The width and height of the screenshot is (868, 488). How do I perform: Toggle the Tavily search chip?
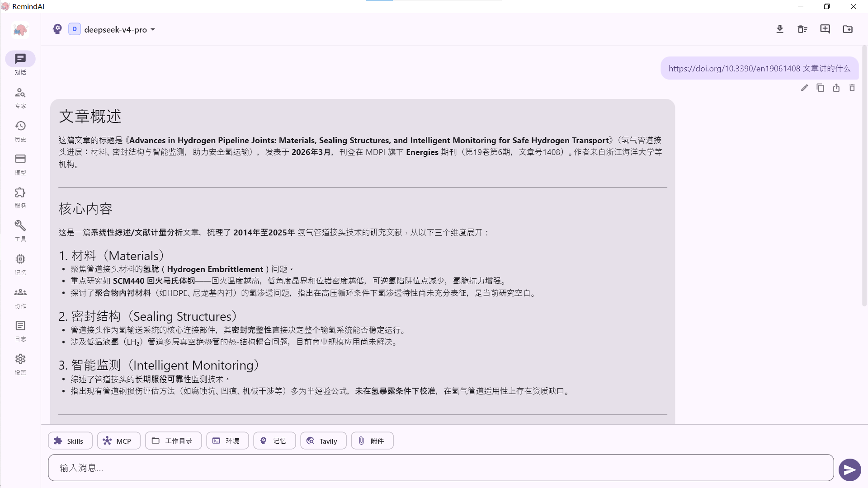coord(323,441)
